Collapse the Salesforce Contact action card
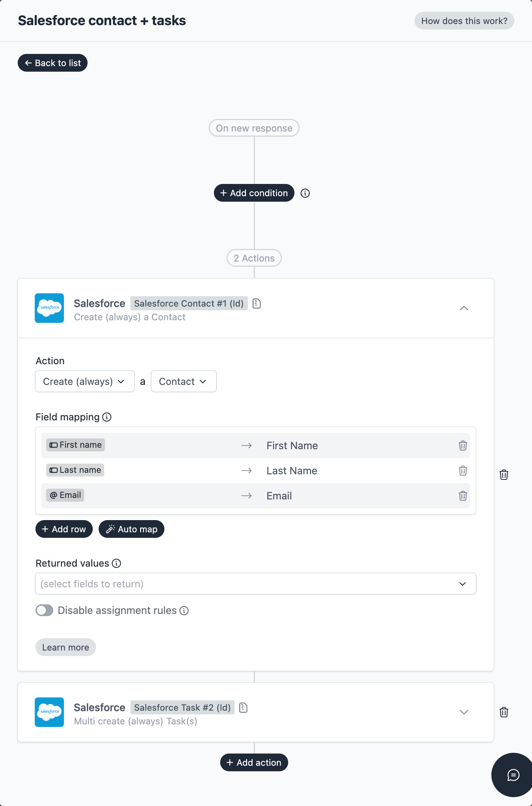The height and width of the screenshot is (806, 532). click(x=464, y=308)
